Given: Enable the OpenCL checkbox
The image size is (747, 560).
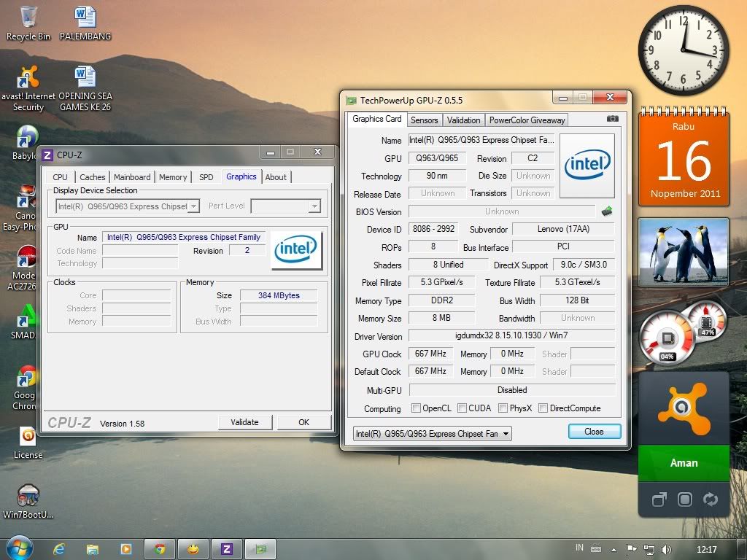Looking at the screenshot, I should (x=417, y=408).
